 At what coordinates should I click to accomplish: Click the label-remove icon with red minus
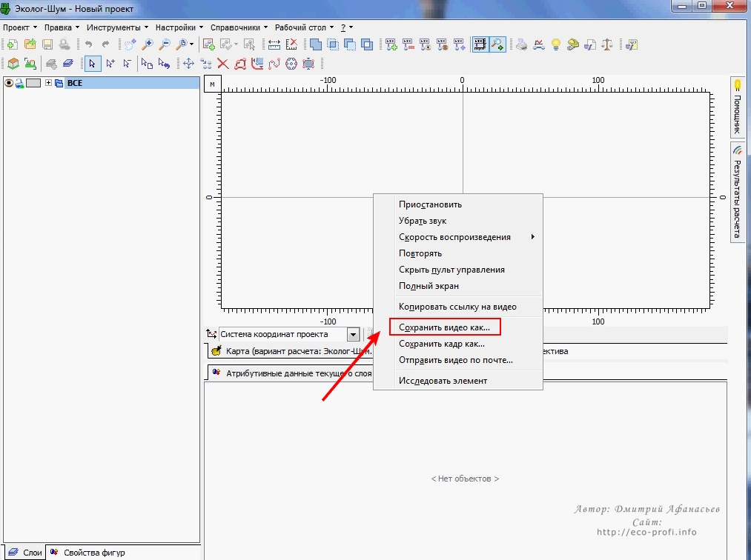408,45
